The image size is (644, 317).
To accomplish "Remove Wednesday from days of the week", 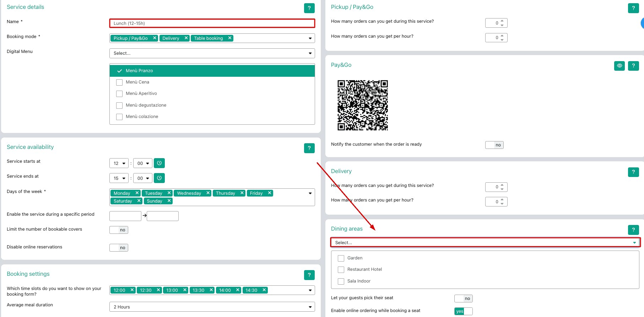I will click(208, 193).
